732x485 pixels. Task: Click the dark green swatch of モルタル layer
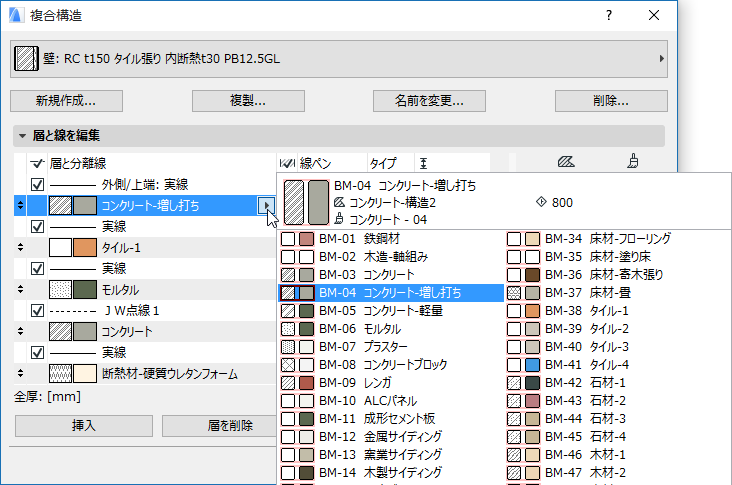85,289
